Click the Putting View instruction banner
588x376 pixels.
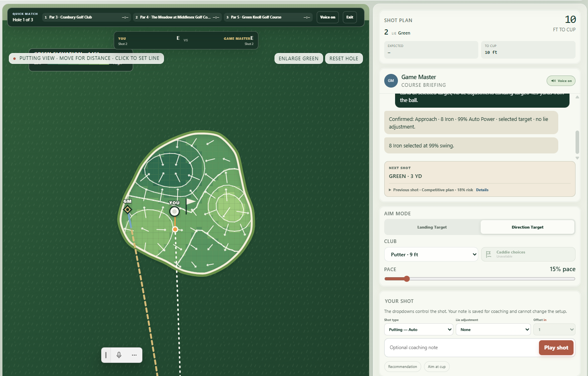86,58
